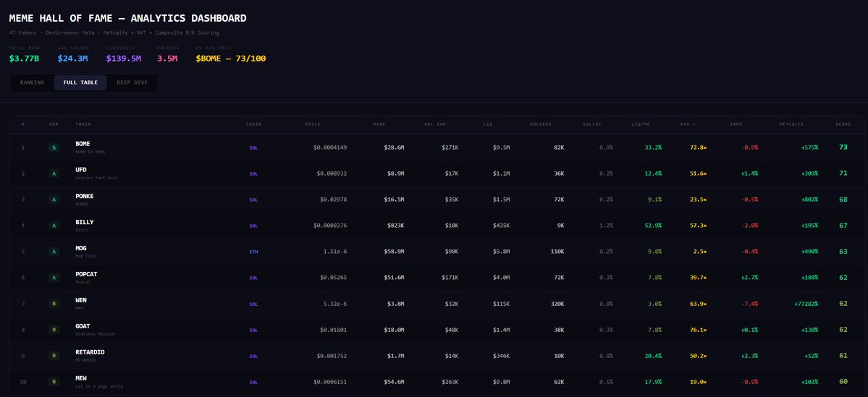868x397 pixels.
Task: Click the SOL chain tag on GOAT
Action: tap(253, 330)
